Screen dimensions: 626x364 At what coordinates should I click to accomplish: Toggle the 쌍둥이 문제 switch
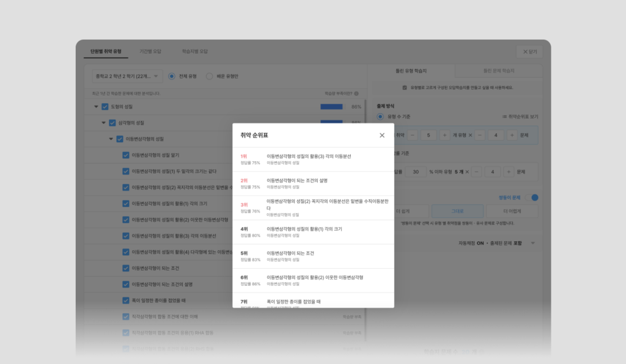coord(532,197)
